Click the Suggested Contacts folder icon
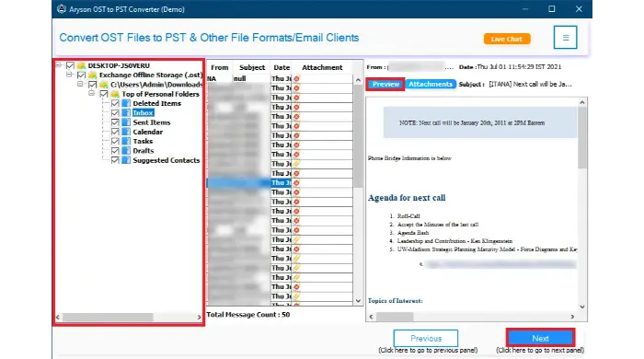 click(x=126, y=160)
